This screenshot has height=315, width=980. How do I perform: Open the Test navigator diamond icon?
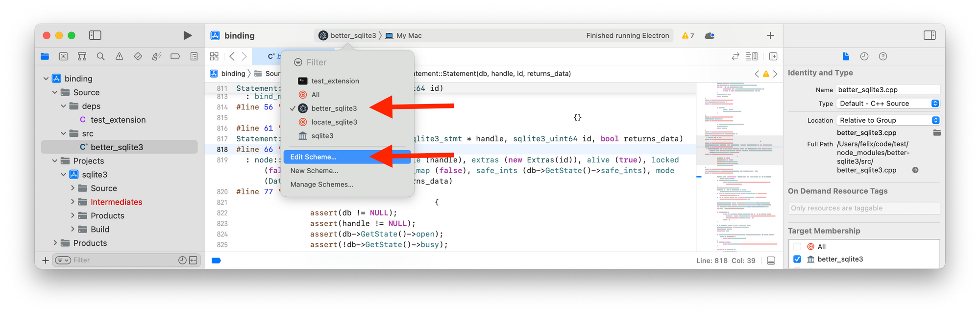point(138,56)
